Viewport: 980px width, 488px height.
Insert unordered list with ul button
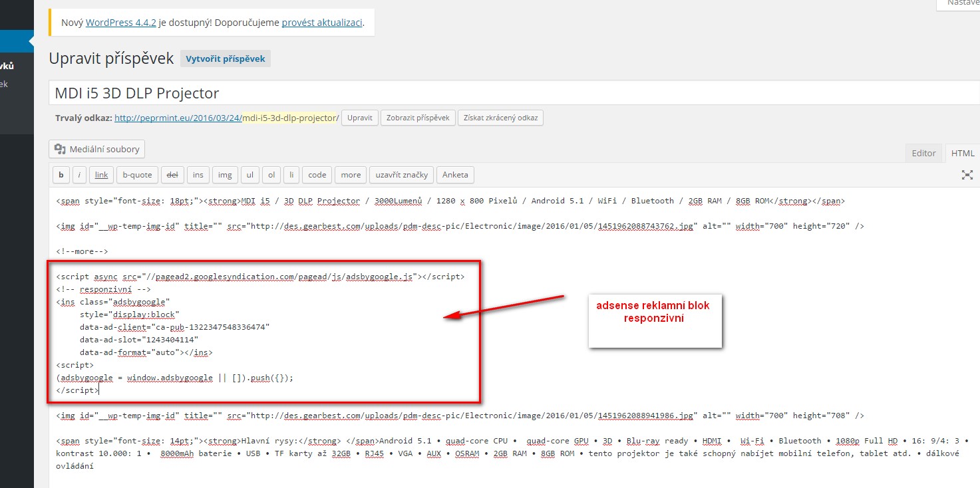point(249,175)
